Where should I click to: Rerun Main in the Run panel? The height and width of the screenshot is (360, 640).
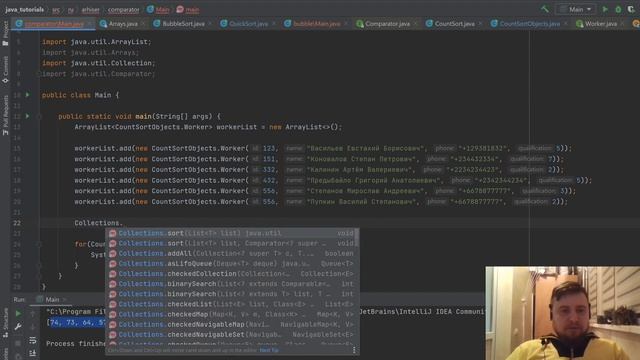coord(18,313)
